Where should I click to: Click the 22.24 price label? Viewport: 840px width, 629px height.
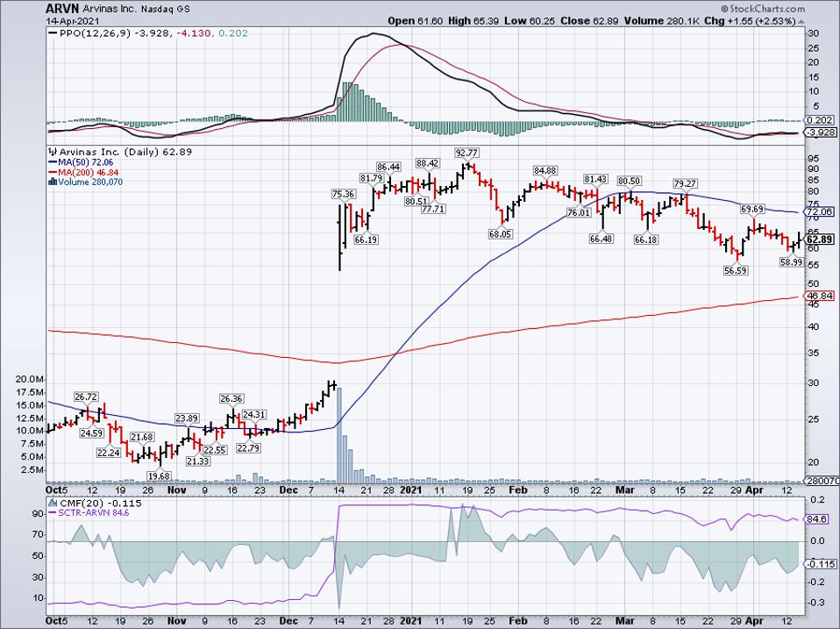tap(109, 454)
